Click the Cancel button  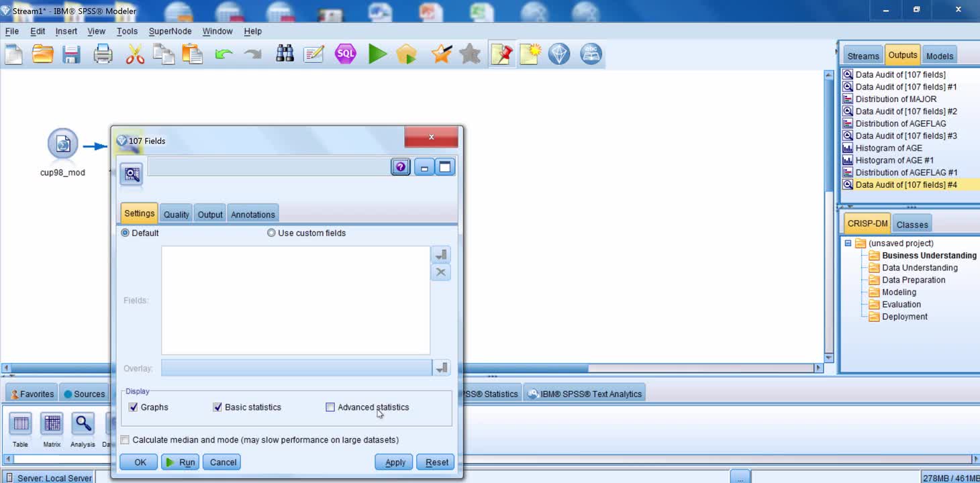click(223, 462)
